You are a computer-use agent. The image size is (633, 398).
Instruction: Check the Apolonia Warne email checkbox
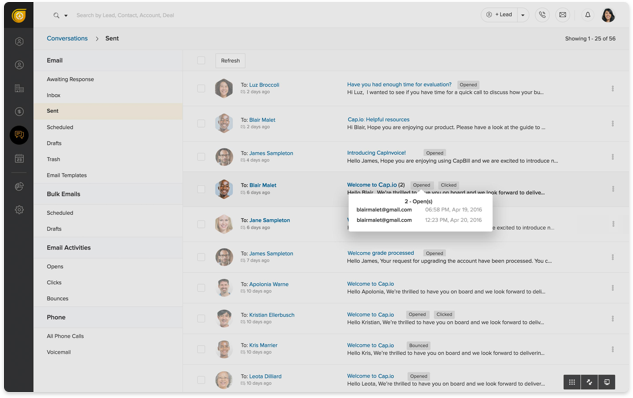tap(201, 288)
